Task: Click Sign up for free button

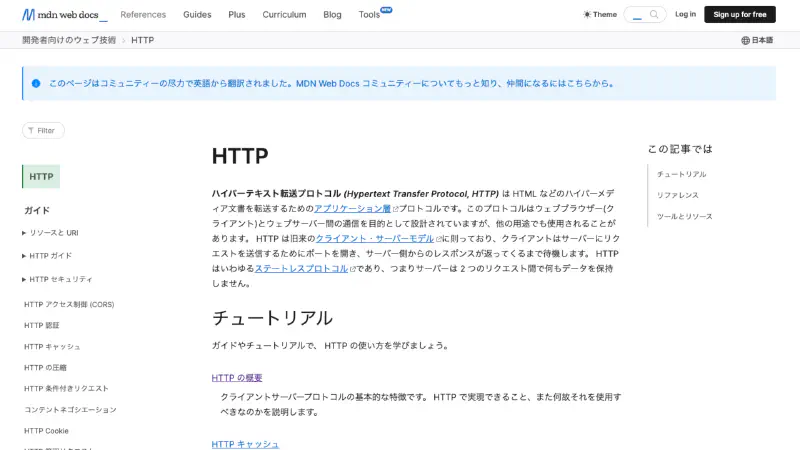Action: [x=739, y=14]
